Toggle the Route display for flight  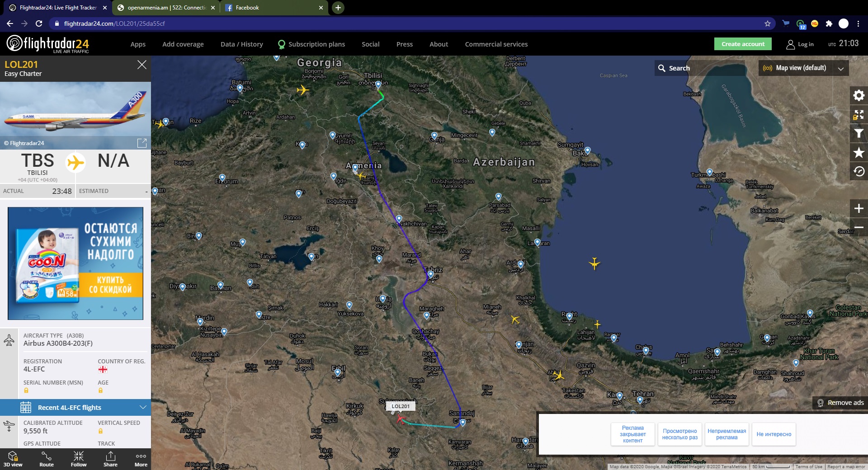click(46, 459)
